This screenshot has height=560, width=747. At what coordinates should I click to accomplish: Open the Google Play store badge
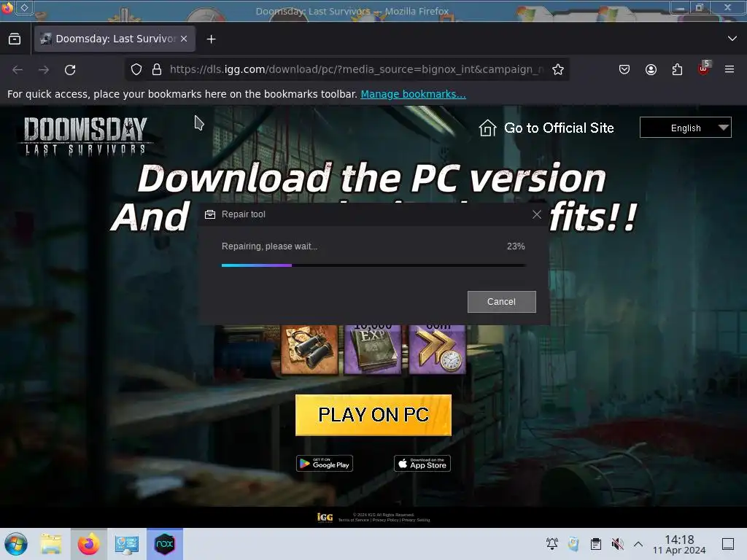325,463
